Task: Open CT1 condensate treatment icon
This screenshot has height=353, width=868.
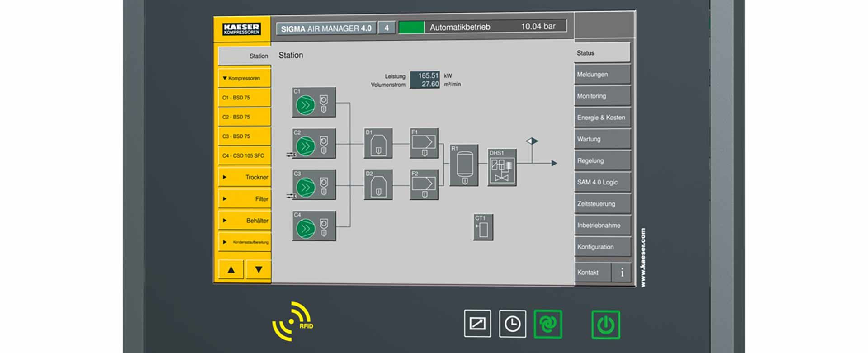Action: point(483,227)
